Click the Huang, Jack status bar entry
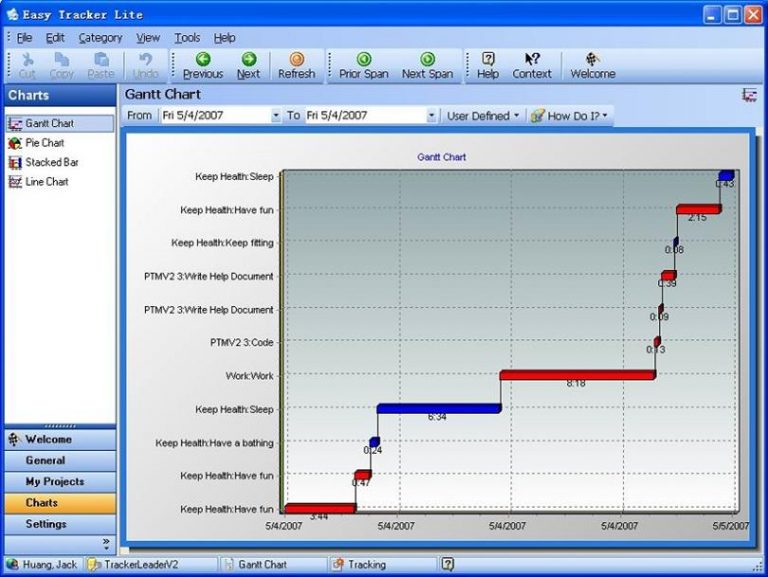The height and width of the screenshot is (577, 768). 42,564
